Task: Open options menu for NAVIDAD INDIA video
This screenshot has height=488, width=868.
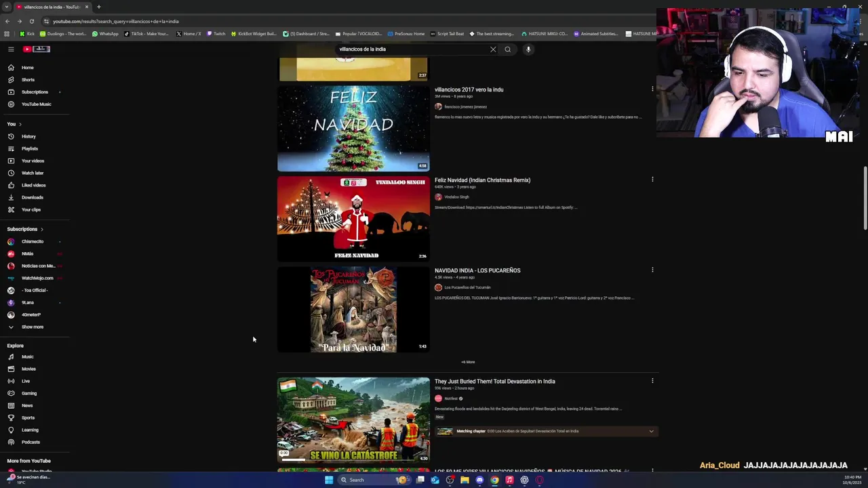Action: coord(652,270)
